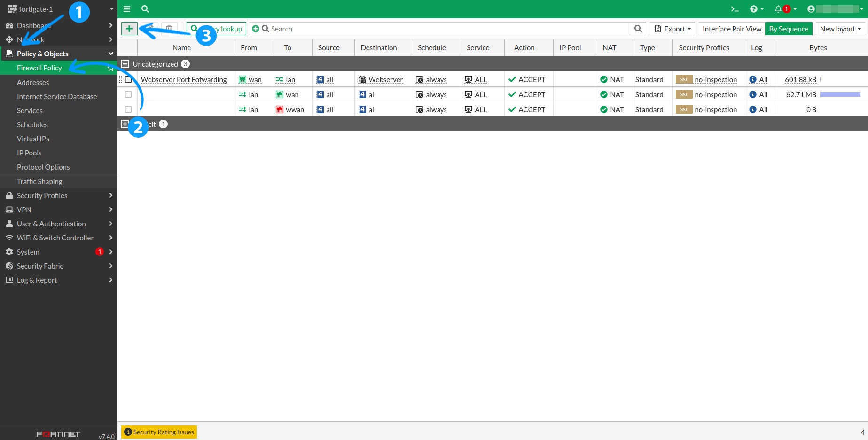Click the green plus Create New policy button
868x440 pixels.
(x=129, y=29)
